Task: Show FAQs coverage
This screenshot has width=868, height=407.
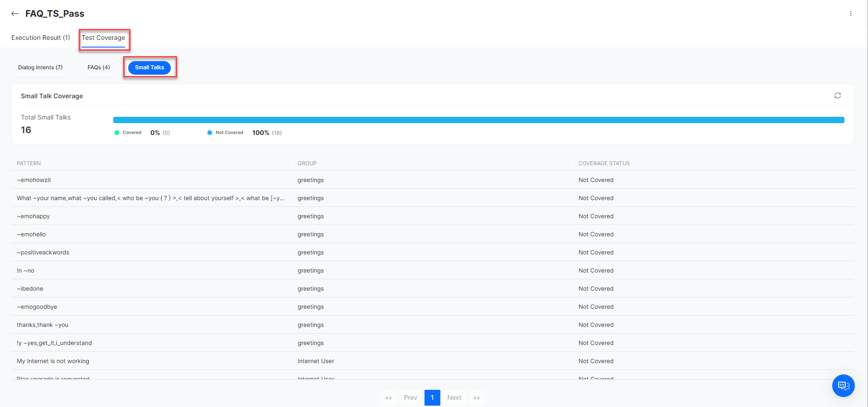Action: pyautogui.click(x=99, y=67)
